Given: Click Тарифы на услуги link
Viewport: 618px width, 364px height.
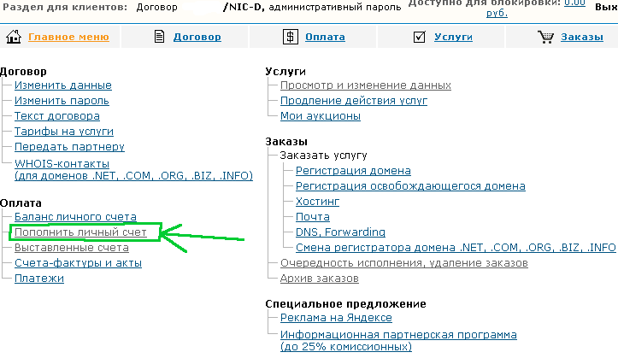Looking at the screenshot, I should tap(63, 132).
